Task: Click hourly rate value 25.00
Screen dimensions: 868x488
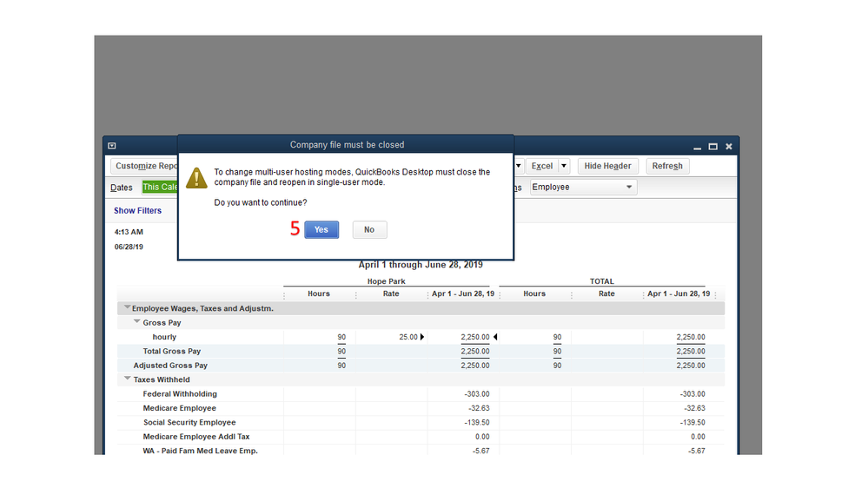Action: pos(408,337)
